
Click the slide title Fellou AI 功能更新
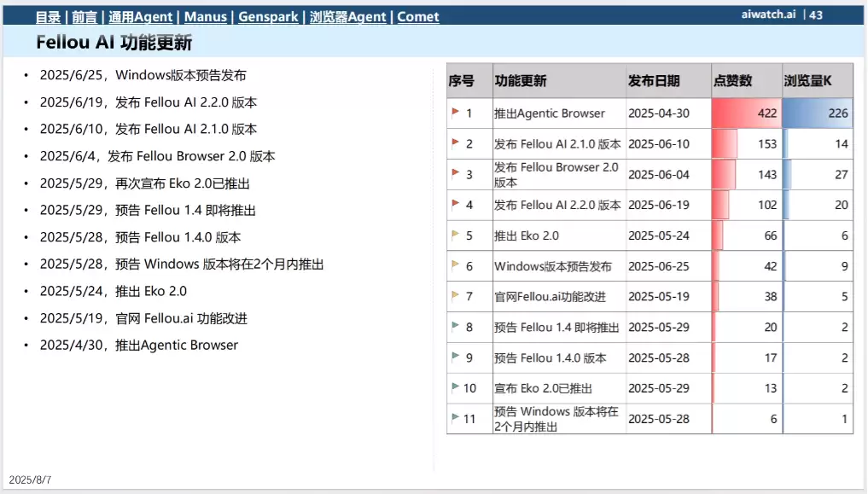[114, 42]
